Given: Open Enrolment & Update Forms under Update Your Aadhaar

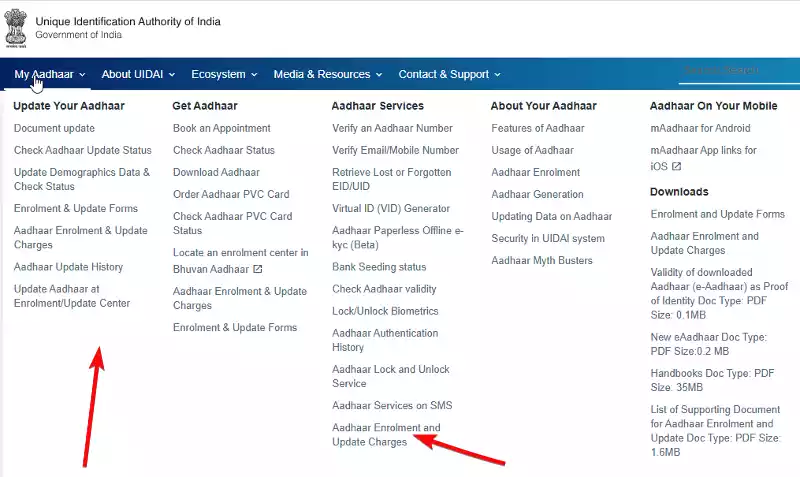Looking at the screenshot, I should [x=76, y=208].
